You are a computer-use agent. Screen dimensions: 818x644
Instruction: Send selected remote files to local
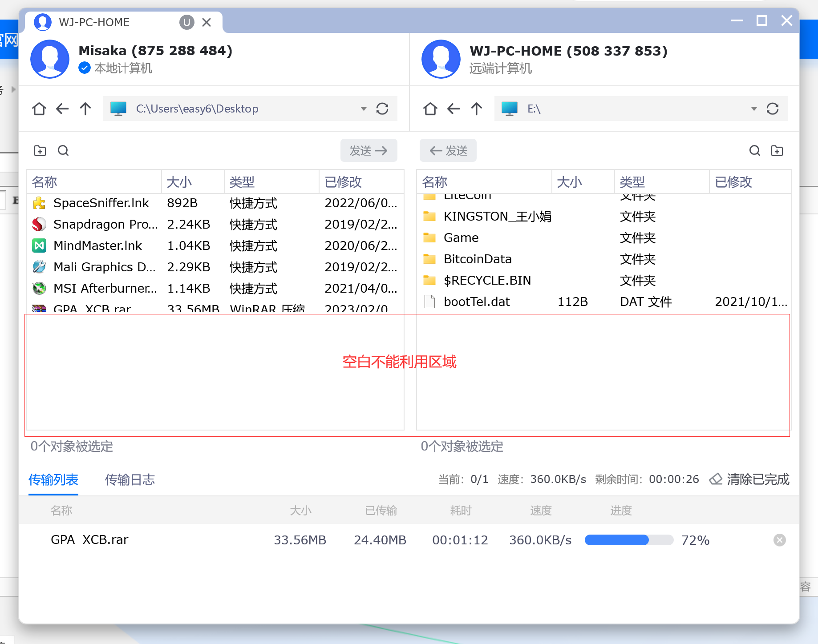[x=448, y=150]
